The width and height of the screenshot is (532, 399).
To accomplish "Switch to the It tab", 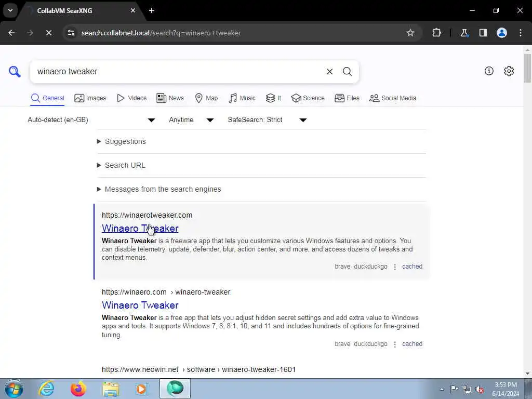I will [x=273, y=98].
